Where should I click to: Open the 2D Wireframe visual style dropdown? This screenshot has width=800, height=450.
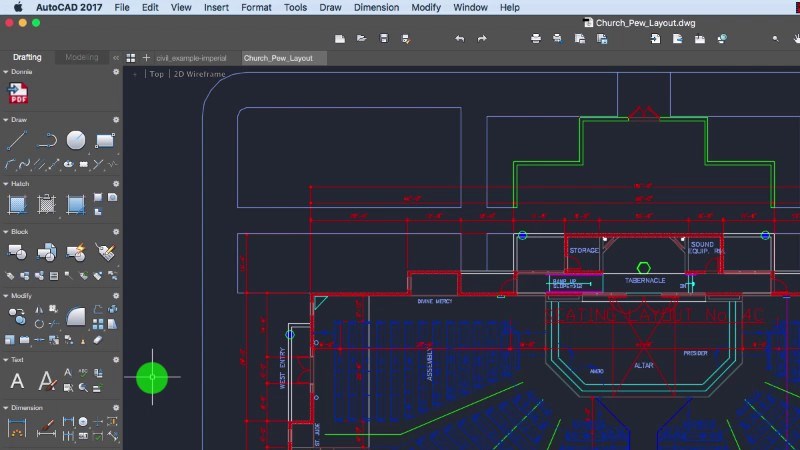200,74
